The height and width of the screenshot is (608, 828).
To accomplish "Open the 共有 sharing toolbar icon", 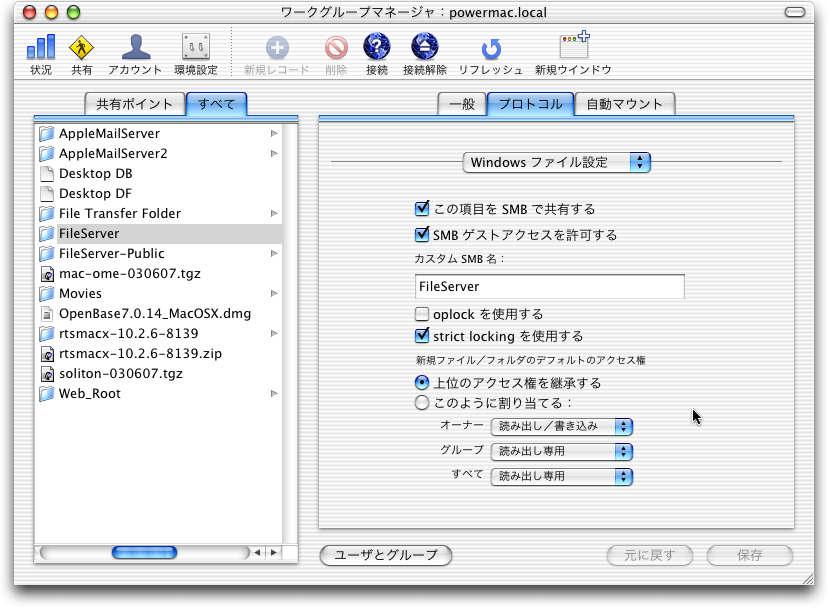I will pyautogui.click(x=82, y=48).
